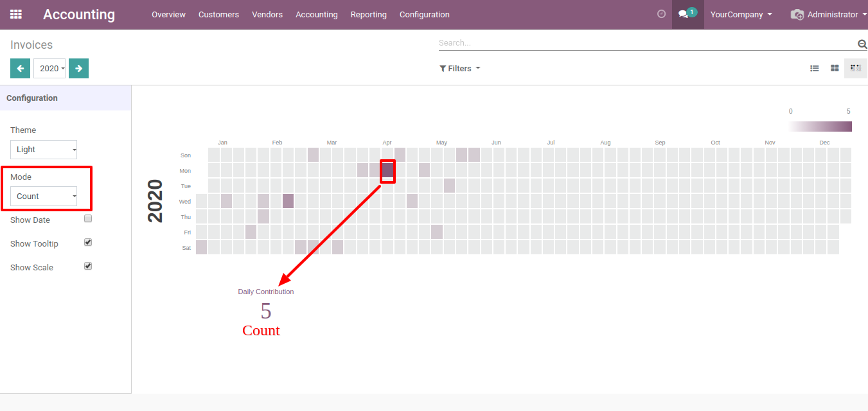Open the apps grid menu icon
868x411 pixels.
pos(16,14)
